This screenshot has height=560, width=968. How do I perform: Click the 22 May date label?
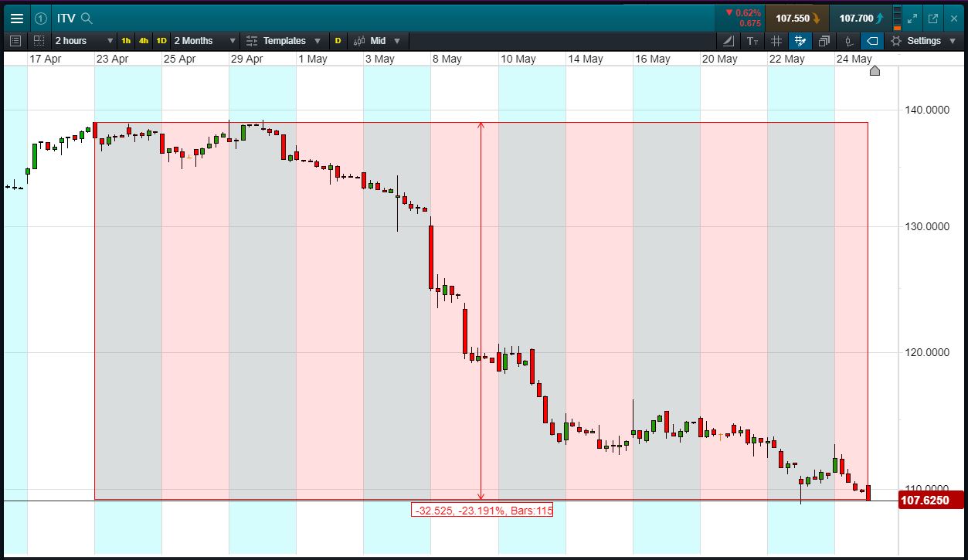786,59
